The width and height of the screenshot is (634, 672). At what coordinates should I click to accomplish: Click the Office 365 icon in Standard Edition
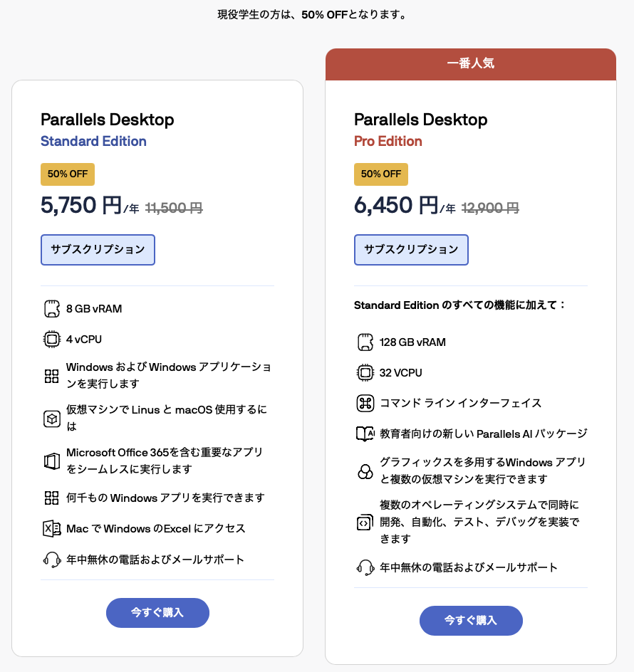tap(52, 461)
